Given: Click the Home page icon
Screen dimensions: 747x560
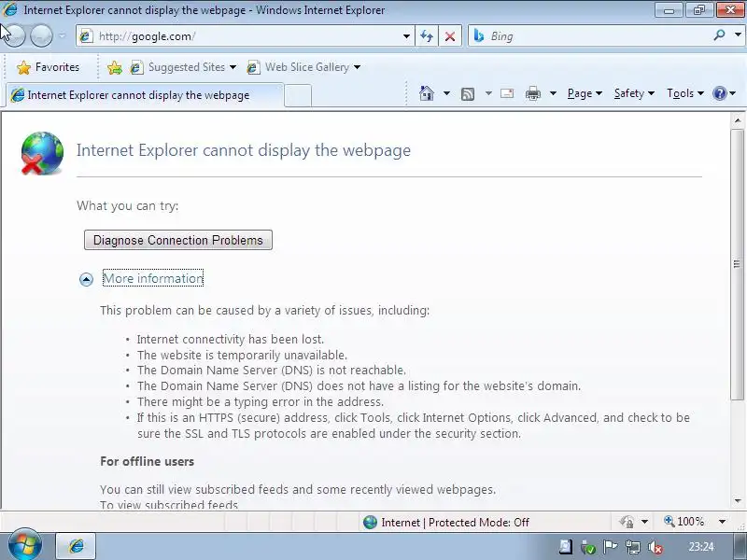Looking at the screenshot, I should click(x=427, y=93).
